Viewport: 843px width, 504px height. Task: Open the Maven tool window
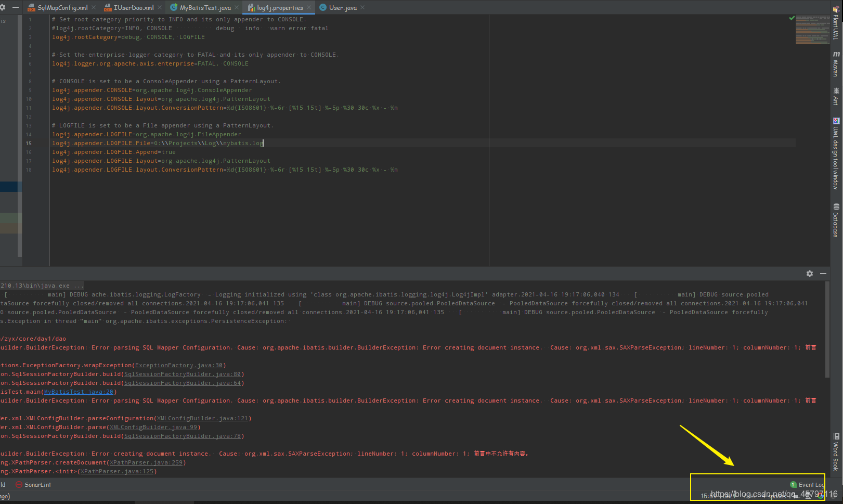pyautogui.click(x=836, y=64)
